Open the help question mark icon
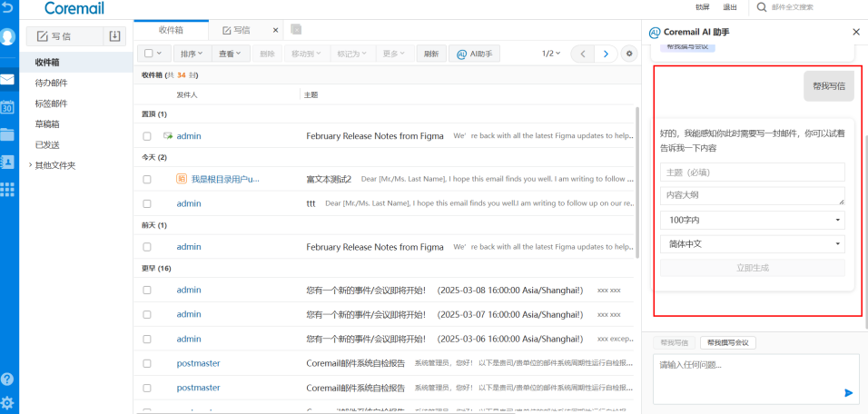The height and width of the screenshot is (414, 868). [7, 379]
